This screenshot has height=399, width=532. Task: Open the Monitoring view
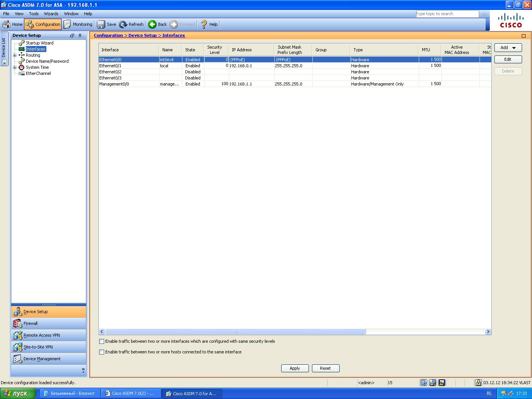pyautogui.click(x=78, y=24)
